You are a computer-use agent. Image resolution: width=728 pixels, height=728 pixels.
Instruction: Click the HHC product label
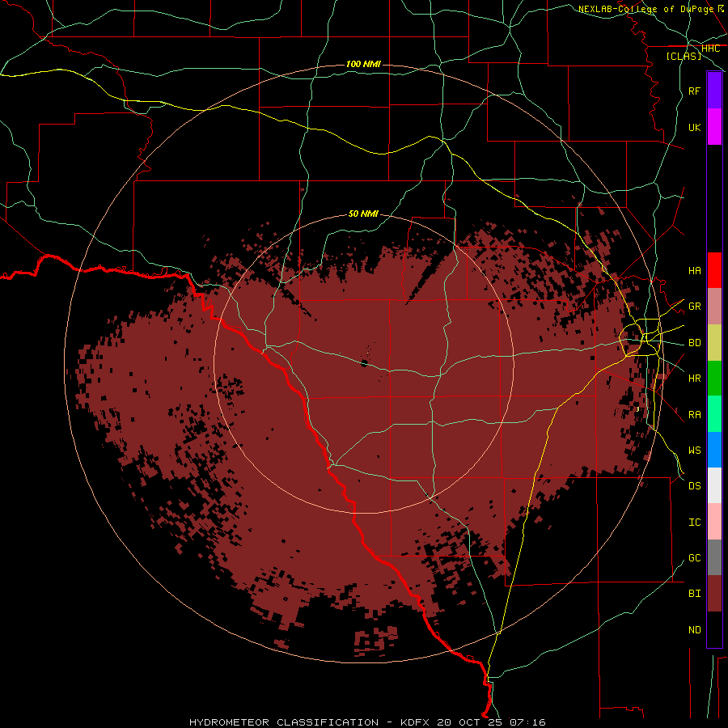click(710, 49)
